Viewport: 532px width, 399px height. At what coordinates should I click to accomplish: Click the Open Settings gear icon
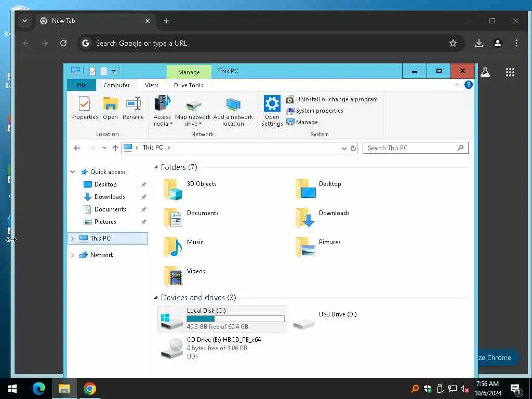pos(272,103)
